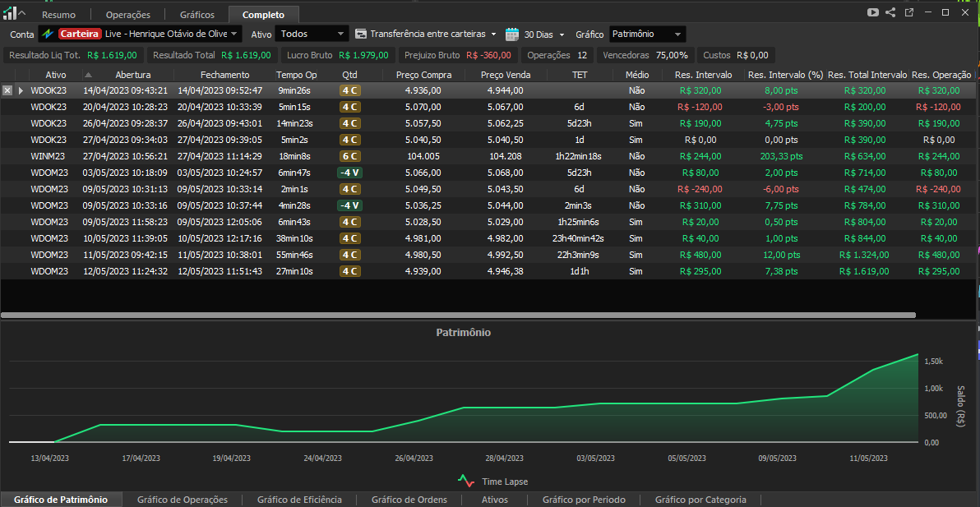Click the X box on first row

[7, 90]
